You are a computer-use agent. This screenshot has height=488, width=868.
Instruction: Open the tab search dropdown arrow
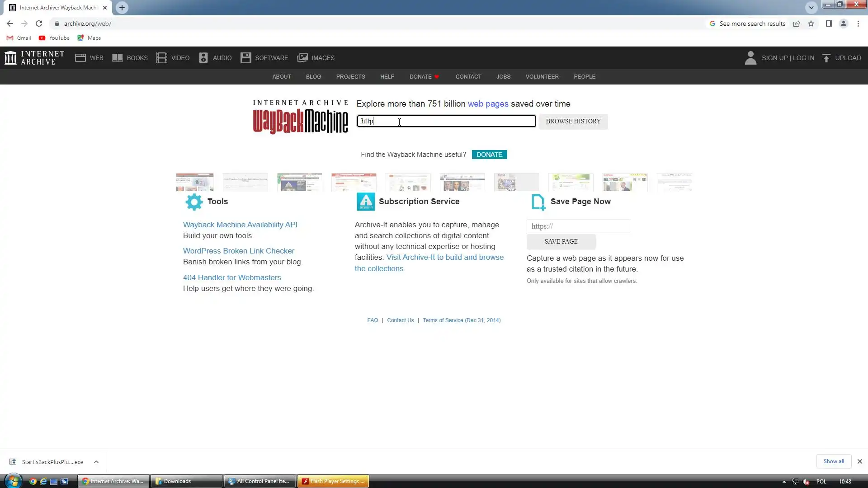click(811, 8)
